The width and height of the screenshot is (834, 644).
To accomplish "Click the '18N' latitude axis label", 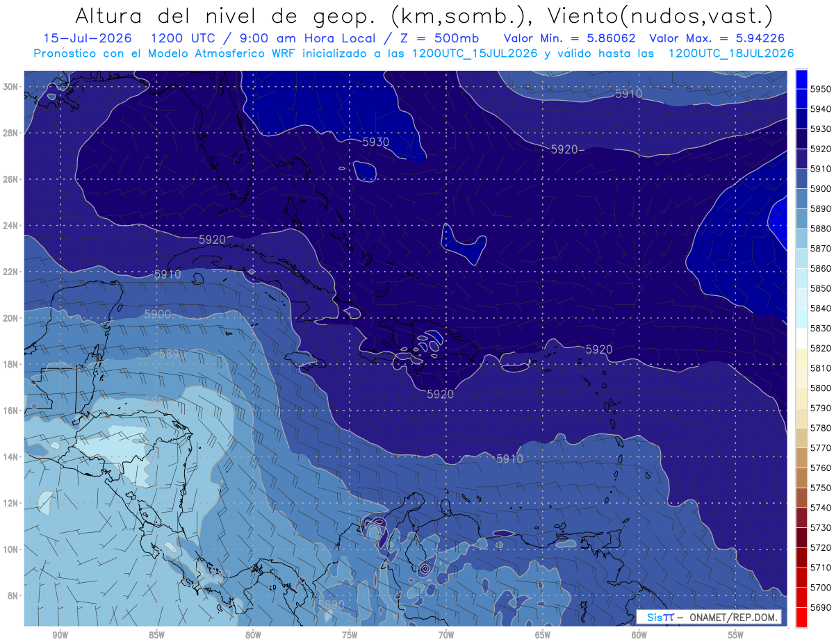I will 10,364.
